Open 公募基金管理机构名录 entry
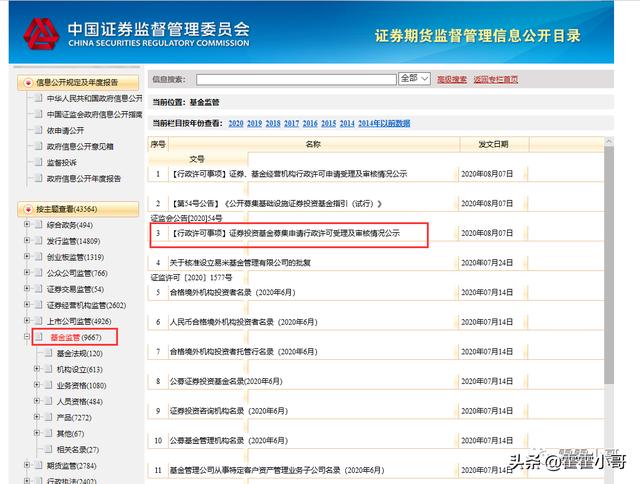This screenshot has height=484, width=640. 229,441
